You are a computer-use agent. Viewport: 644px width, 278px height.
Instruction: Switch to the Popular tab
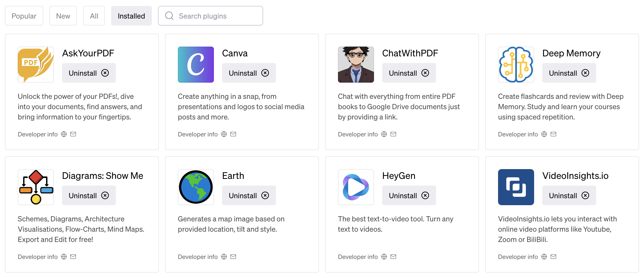pos(24,16)
